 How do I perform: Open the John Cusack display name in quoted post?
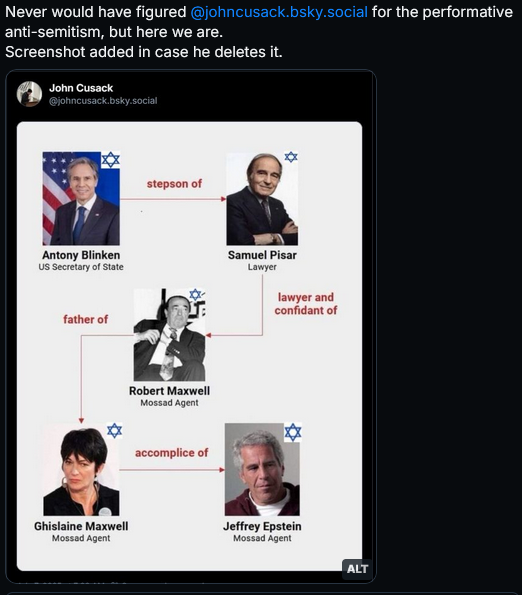[x=81, y=88]
